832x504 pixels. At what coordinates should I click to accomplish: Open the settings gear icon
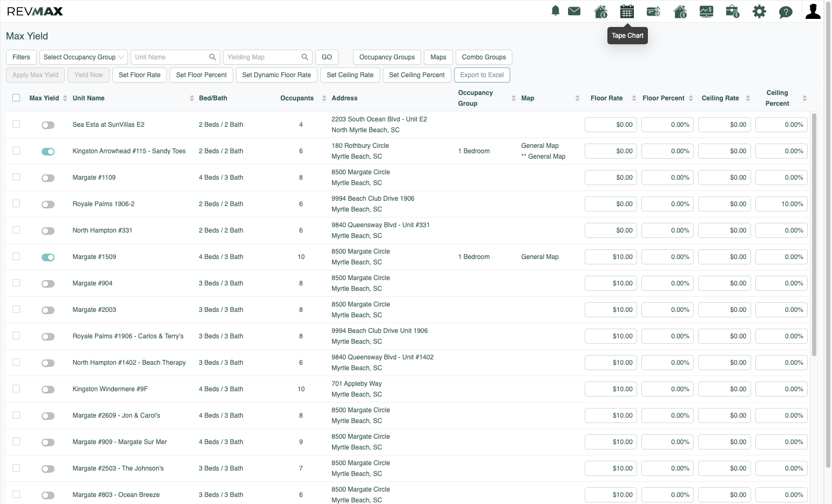[759, 11]
